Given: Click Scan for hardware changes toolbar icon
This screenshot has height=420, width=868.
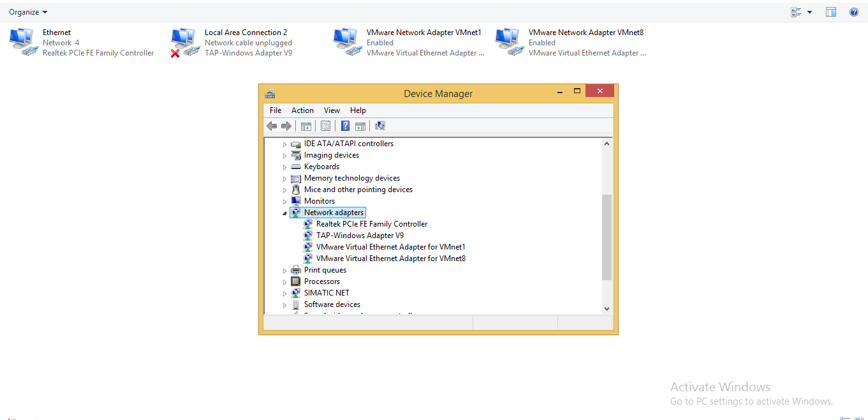Looking at the screenshot, I should (380, 126).
